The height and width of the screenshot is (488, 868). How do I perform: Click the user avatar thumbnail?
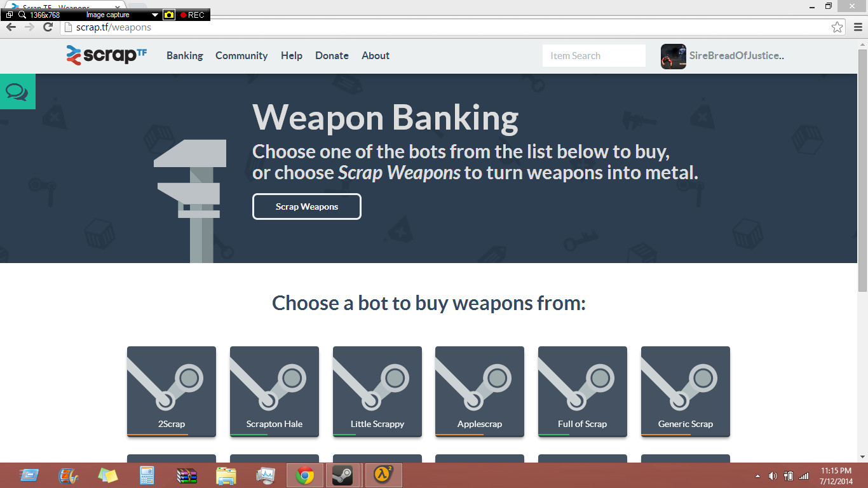pos(674,57)
